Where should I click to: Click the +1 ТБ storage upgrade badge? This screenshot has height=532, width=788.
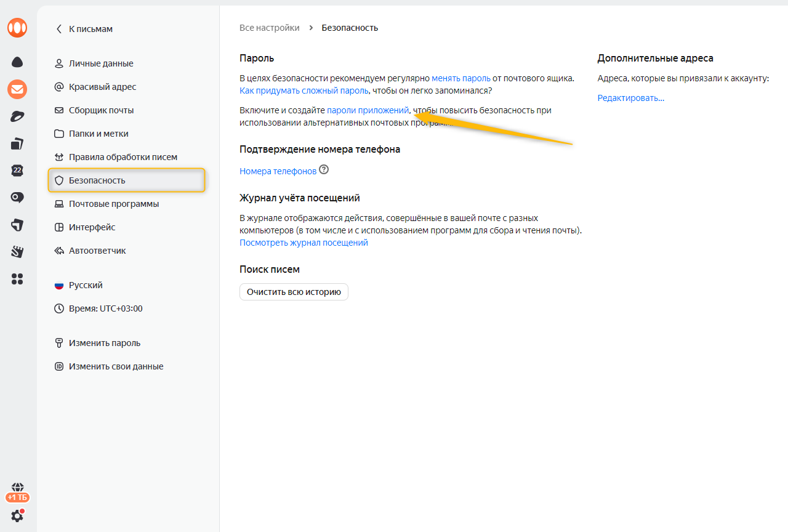point(17,497)
